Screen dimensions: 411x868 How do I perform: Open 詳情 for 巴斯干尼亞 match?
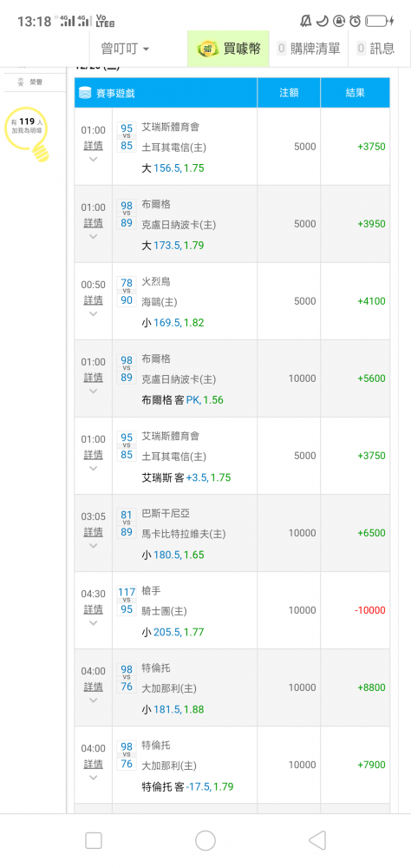[93, 532]
